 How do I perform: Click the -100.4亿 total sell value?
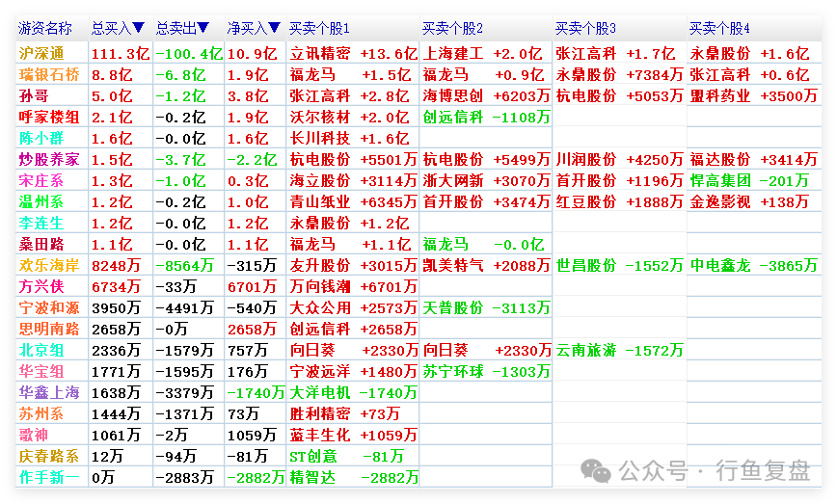coord(189,53)
